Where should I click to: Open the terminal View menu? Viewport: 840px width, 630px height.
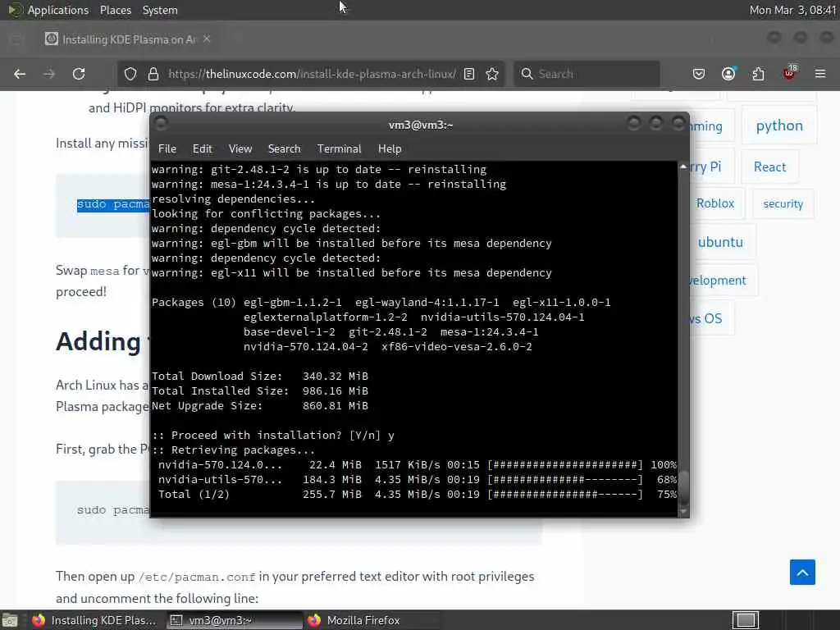pyautogui.click(x=240, y=149)
